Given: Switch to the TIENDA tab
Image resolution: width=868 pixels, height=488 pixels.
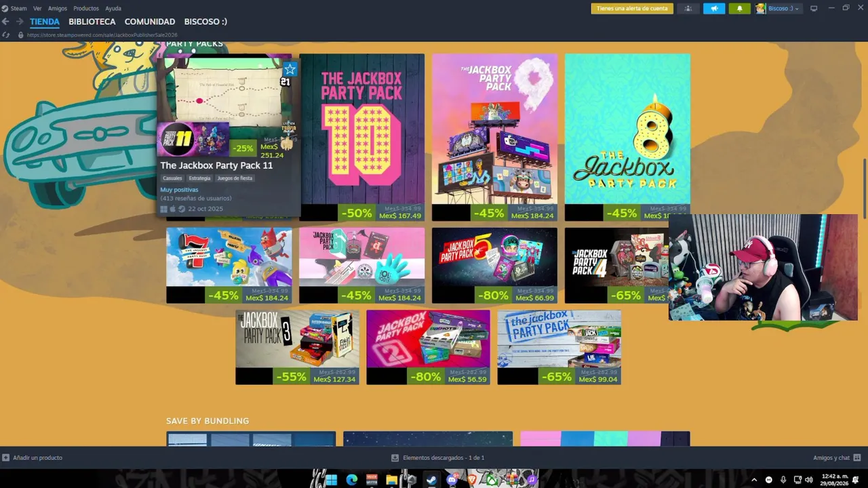Looking at the screenshot, I should point(45,22).
